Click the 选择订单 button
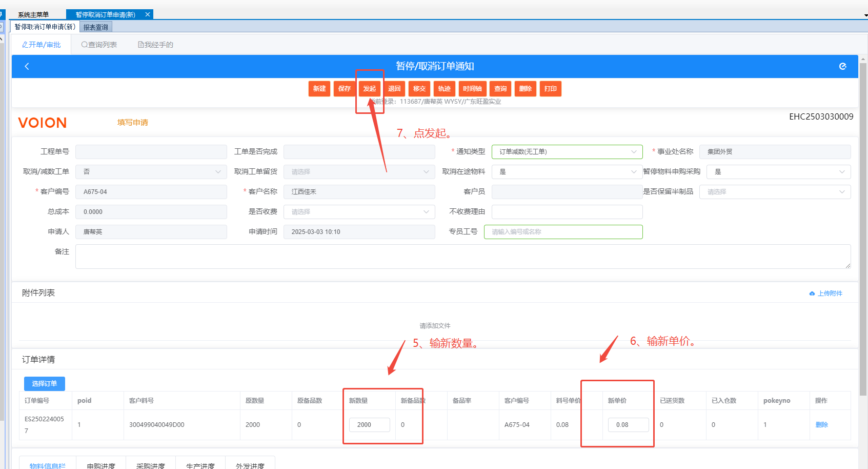868x469 pixels. (x=45, y=384)
